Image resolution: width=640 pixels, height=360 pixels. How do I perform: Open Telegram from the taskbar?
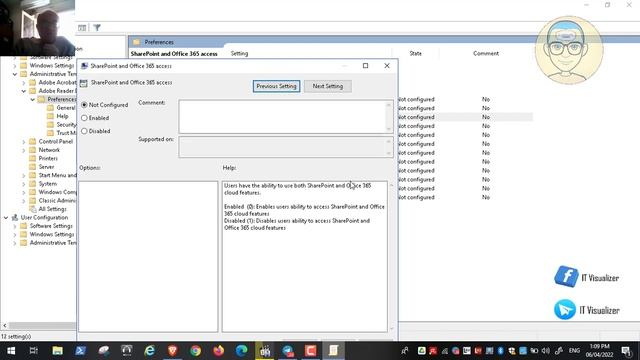coord(288,351)
